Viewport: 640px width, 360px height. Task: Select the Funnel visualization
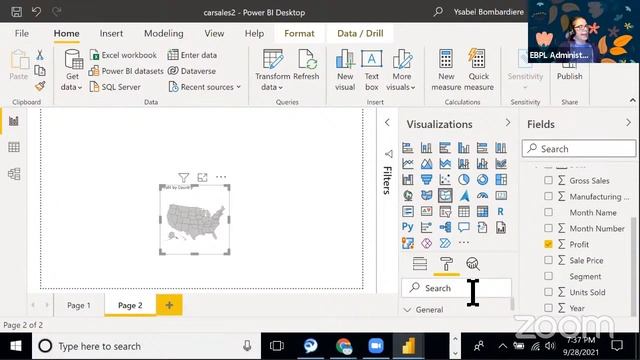[426, 180]
